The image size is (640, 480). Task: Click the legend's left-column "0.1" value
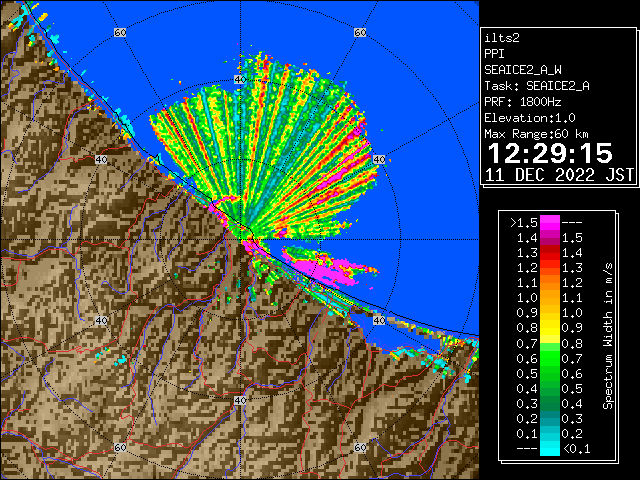coord(527,433)
